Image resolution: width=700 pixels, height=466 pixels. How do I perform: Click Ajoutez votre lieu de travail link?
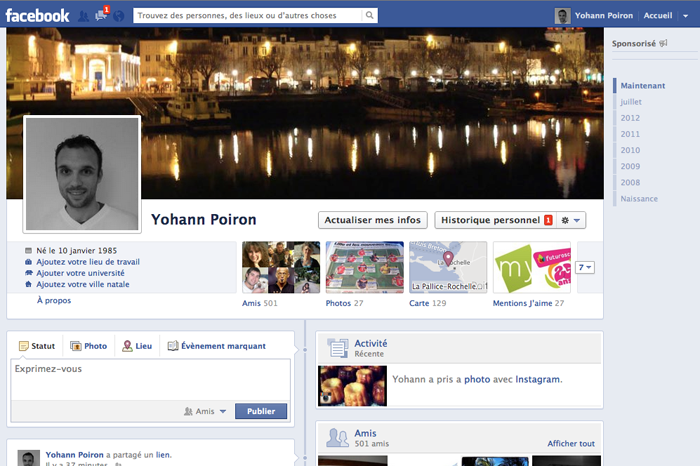87,261
